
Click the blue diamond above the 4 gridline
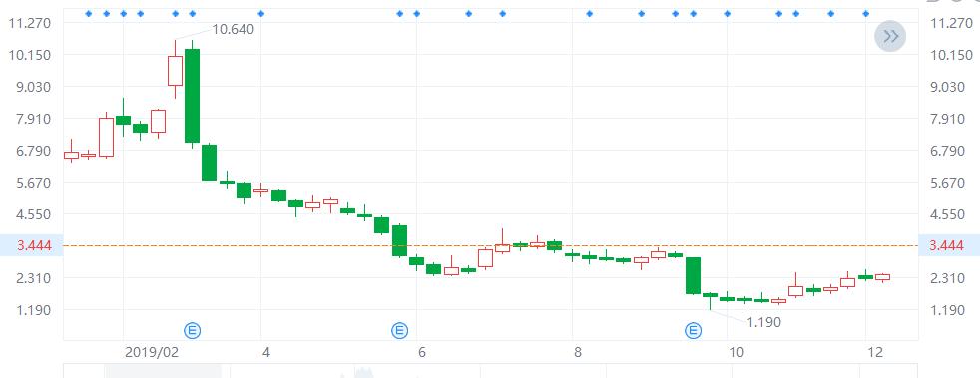pos(261,13)
